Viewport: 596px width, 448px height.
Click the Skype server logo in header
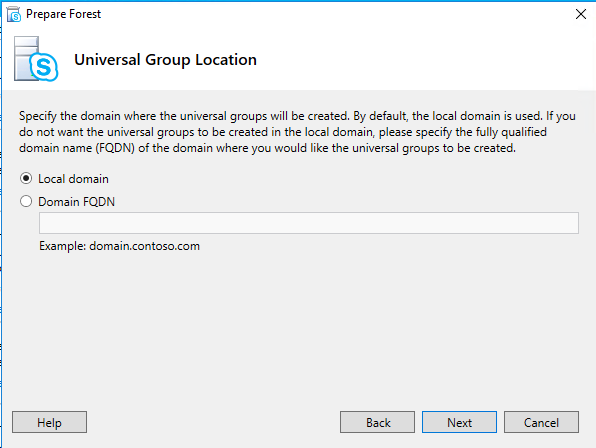click(36, 59)
